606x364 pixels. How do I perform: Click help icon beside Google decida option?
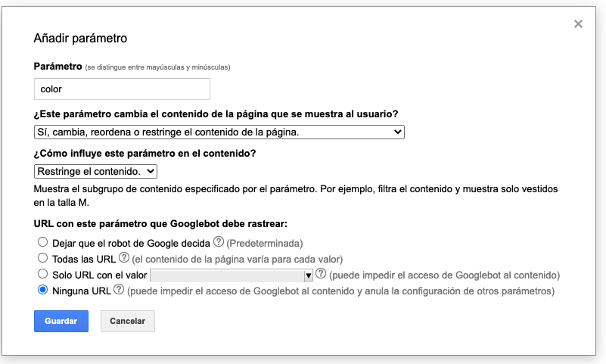tap(219, 243)
